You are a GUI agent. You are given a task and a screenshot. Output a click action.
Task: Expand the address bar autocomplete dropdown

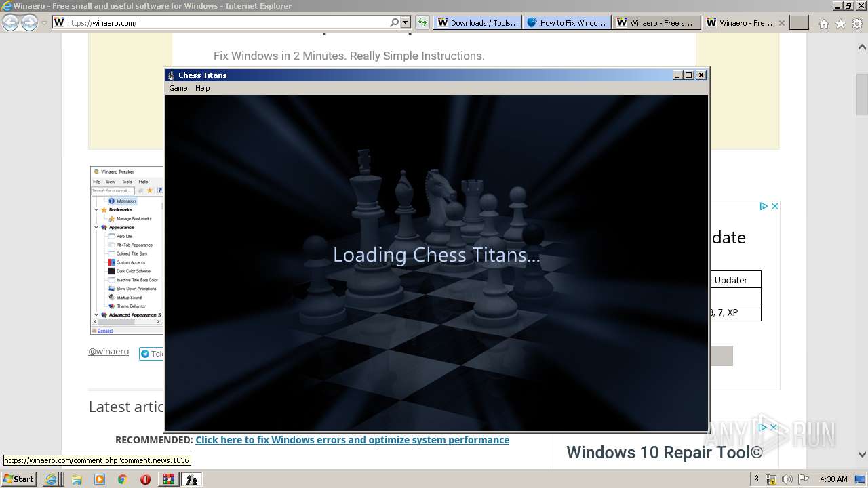pos(406,22)
